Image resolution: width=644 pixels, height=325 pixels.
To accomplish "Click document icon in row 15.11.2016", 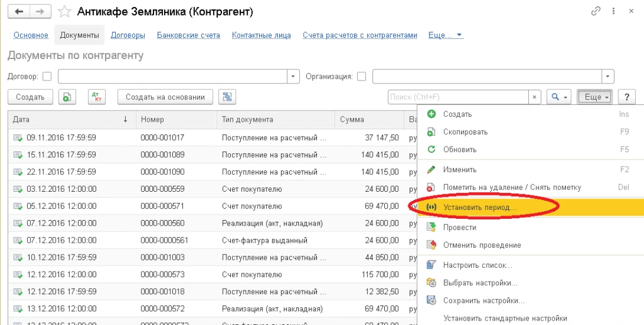I will pos(18,155).
